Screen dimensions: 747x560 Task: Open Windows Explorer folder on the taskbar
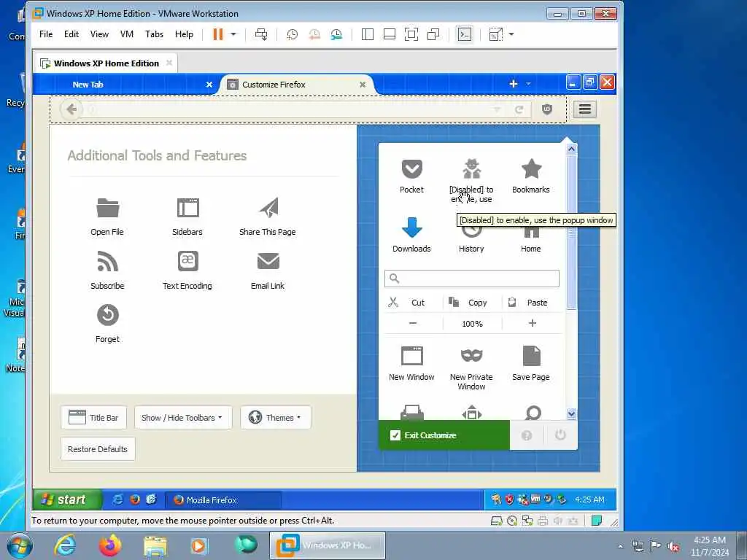tap(155, 545)
